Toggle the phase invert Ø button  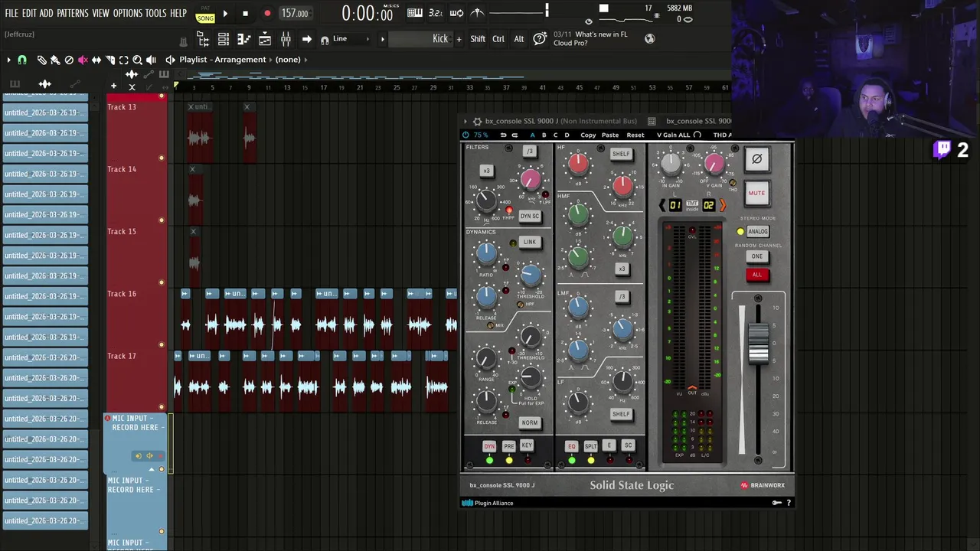coord(756,158)
